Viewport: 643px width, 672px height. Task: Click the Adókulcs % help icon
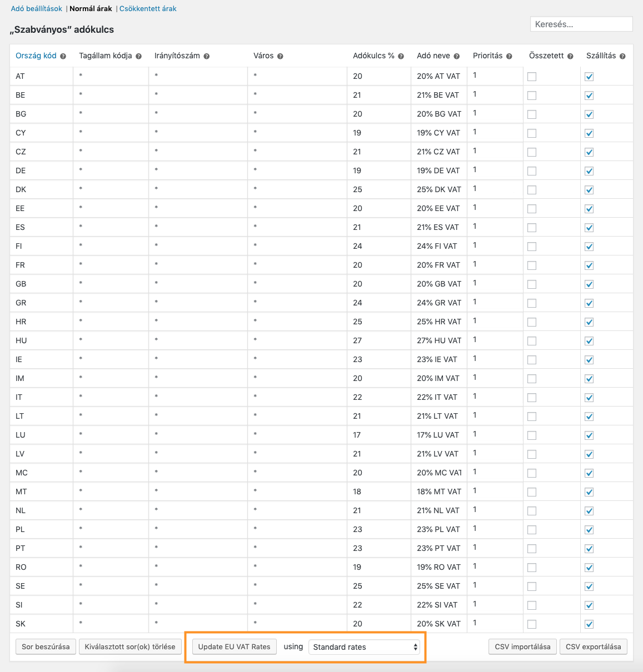pyautogui.click(x=400, y=56)
